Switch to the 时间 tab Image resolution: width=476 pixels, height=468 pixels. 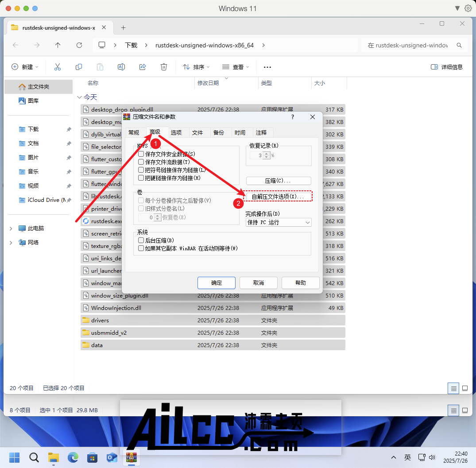click(240, 133)
